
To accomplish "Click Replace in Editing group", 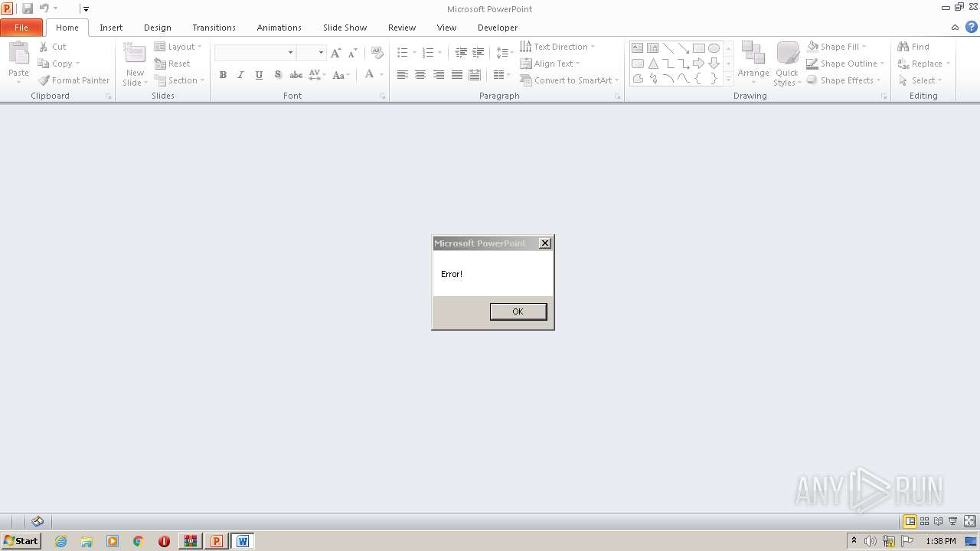I will coord(923,64).
